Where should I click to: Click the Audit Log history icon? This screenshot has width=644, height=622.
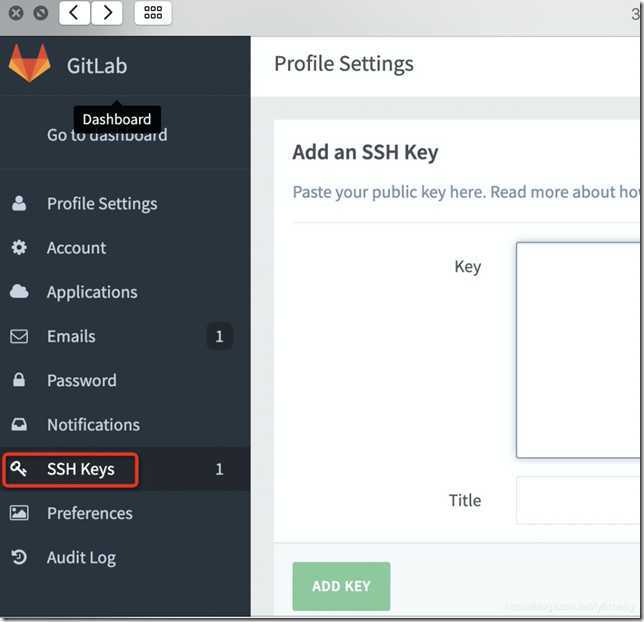pos(19,557)
